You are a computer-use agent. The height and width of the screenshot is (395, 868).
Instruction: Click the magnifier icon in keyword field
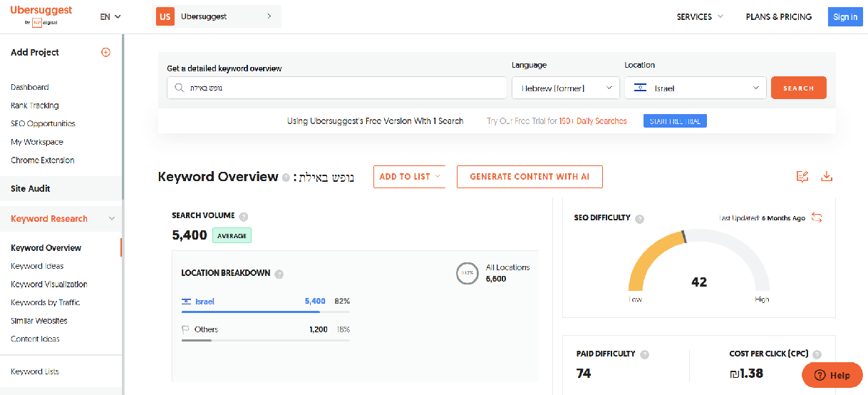[180, 88]
